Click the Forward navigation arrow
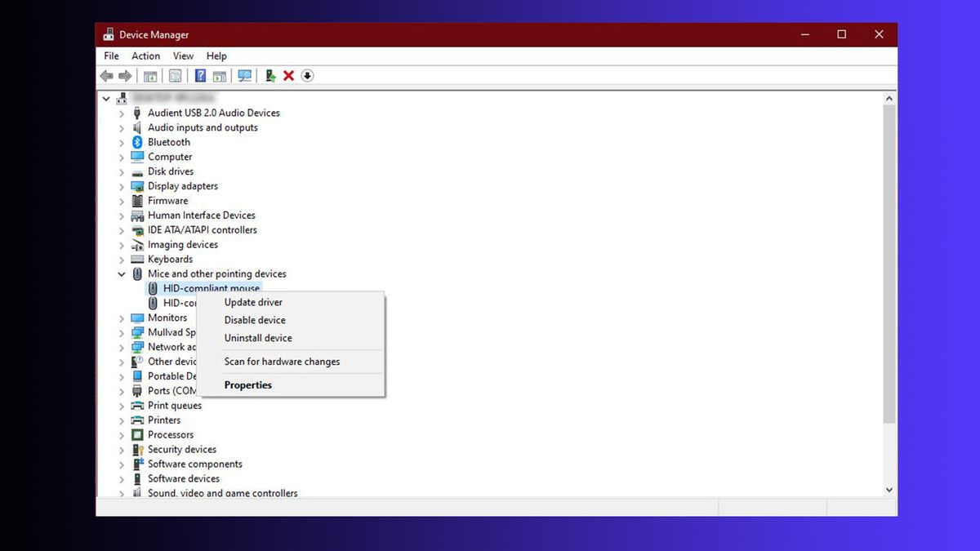Viewport: 980px width, 551px height. [x=125, y=75]
